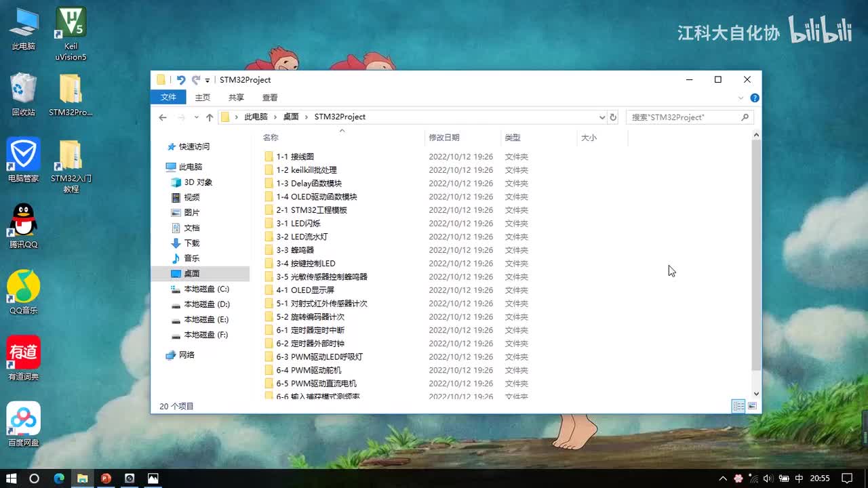
Task: Open the 共享 ribbon tab
Action: coord(236,98)
